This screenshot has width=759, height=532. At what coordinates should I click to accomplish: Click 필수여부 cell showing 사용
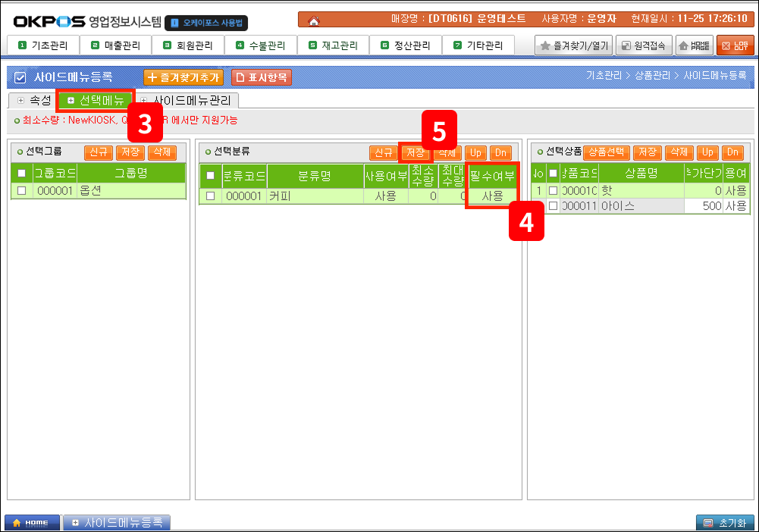click(x=492, y=196)
